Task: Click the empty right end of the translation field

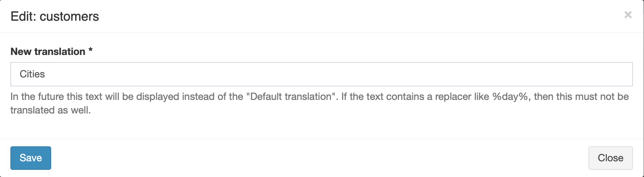Action: (572, 74)
